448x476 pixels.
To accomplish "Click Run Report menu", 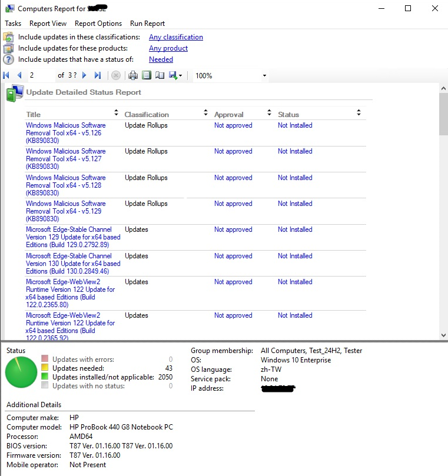I will click(147, 24).
